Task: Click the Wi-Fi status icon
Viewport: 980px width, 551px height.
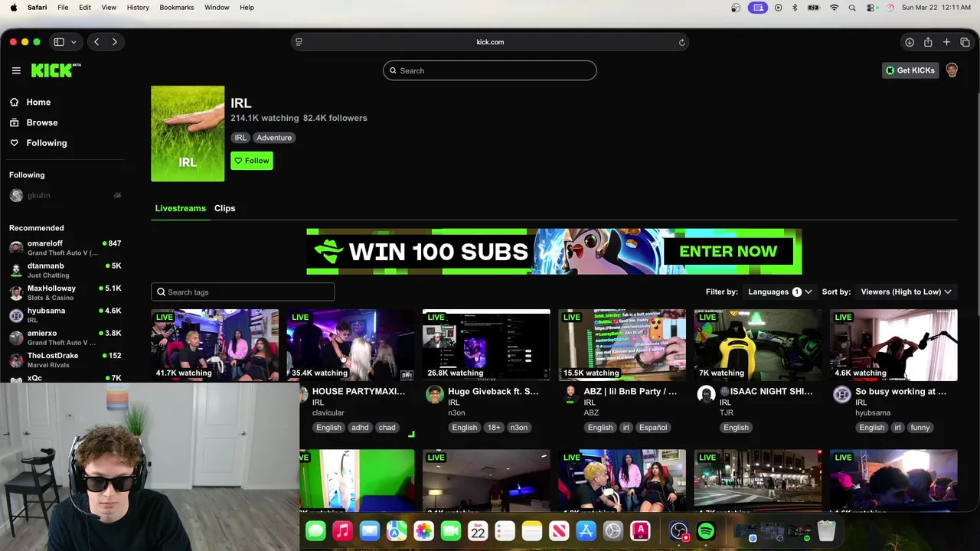Action: tap(834, 8)
